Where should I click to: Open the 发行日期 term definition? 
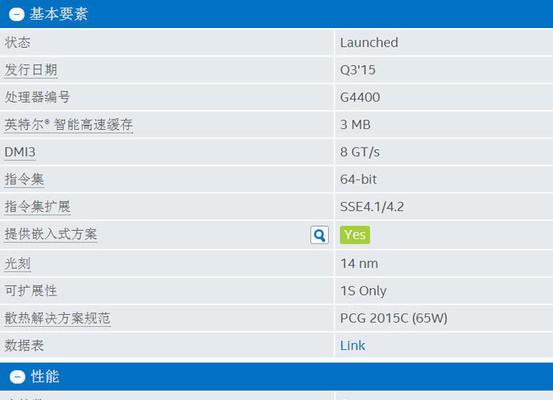coord(31,70)
